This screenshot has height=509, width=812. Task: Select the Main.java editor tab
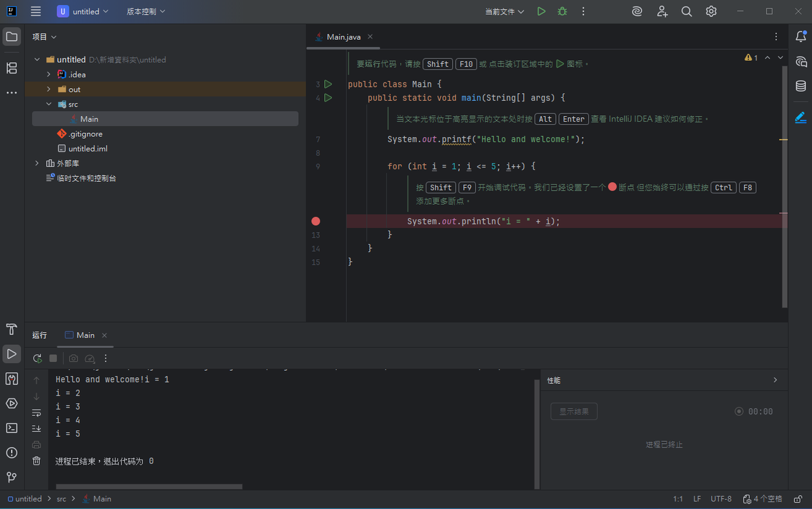click(x=343, y=37)
